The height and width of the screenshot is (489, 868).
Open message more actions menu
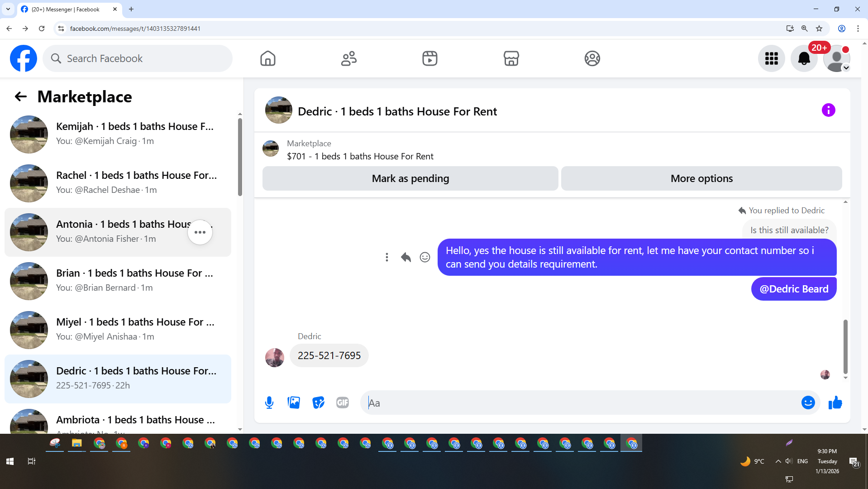pyautogui.click(x=387, y=257)
